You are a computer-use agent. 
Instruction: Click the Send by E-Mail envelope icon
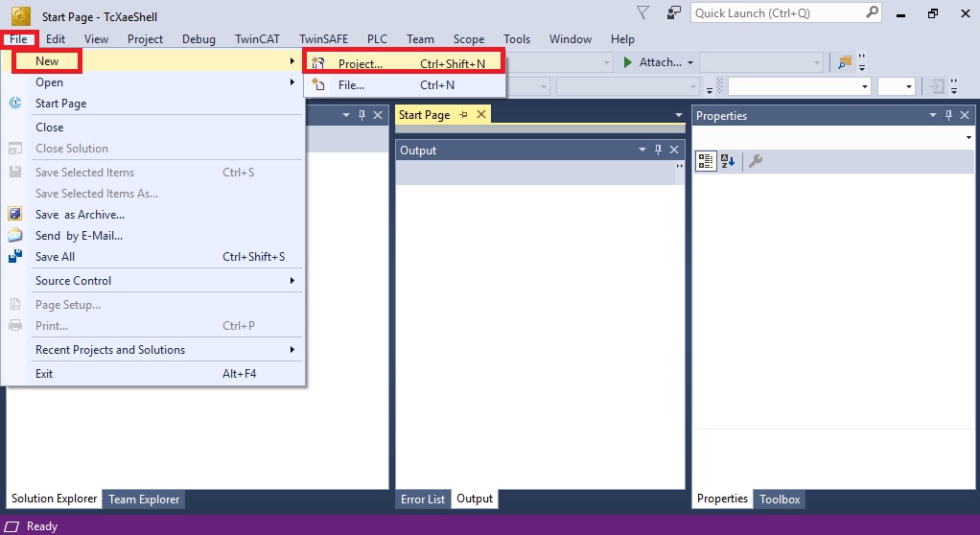point(15,235)
